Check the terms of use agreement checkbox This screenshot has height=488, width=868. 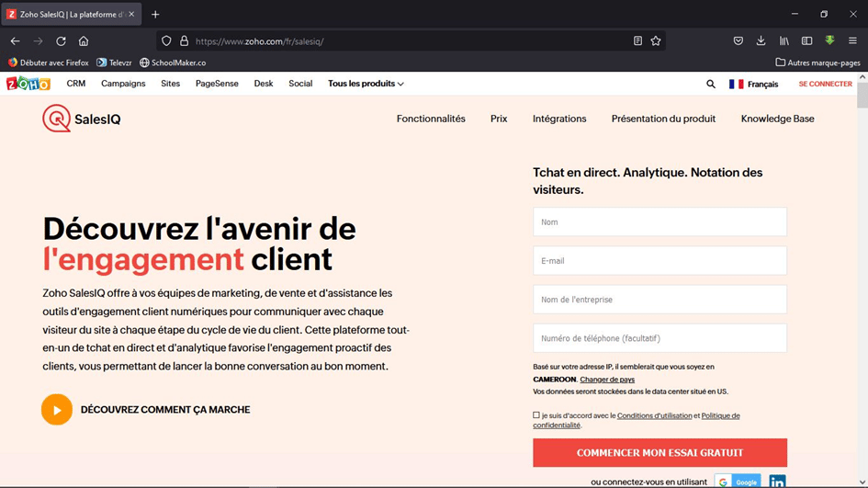(536, 415)
